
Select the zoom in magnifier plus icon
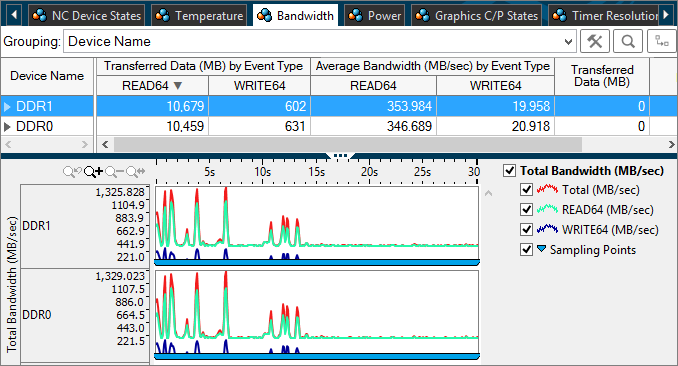tap(93, 172)
